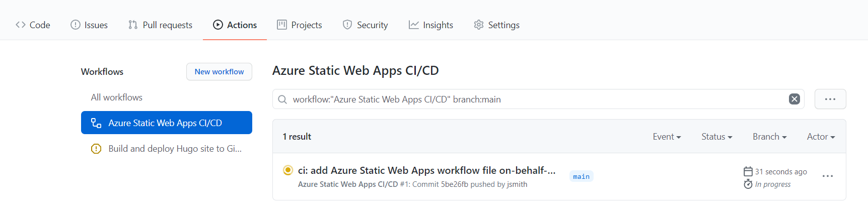Go to the Insights tab

(x=431, y=25)
